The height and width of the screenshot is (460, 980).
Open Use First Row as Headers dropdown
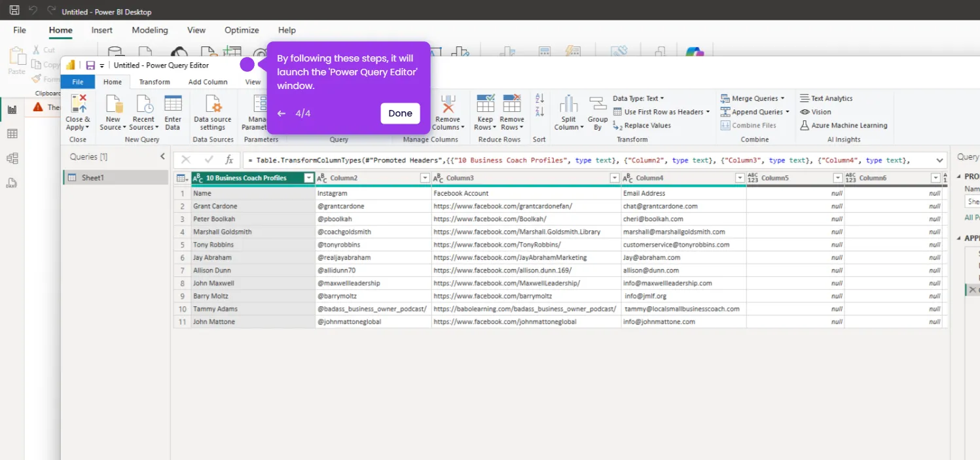[x=662, y=112]
